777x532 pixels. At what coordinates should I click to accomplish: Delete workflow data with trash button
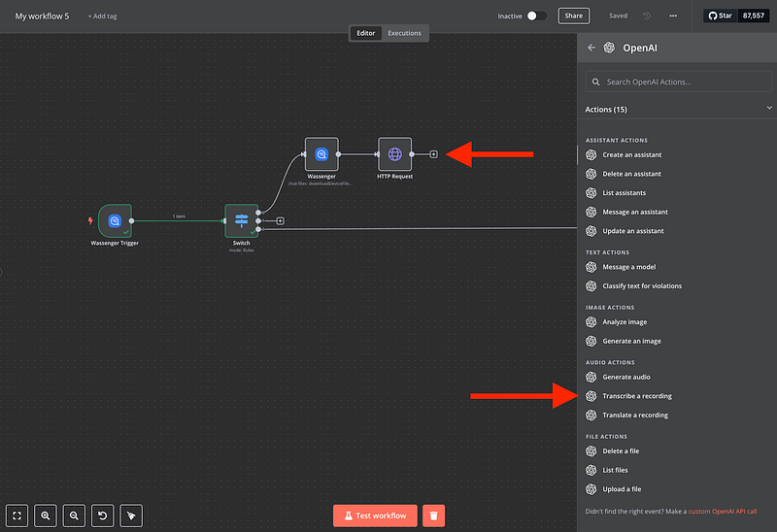pos(436,515)
